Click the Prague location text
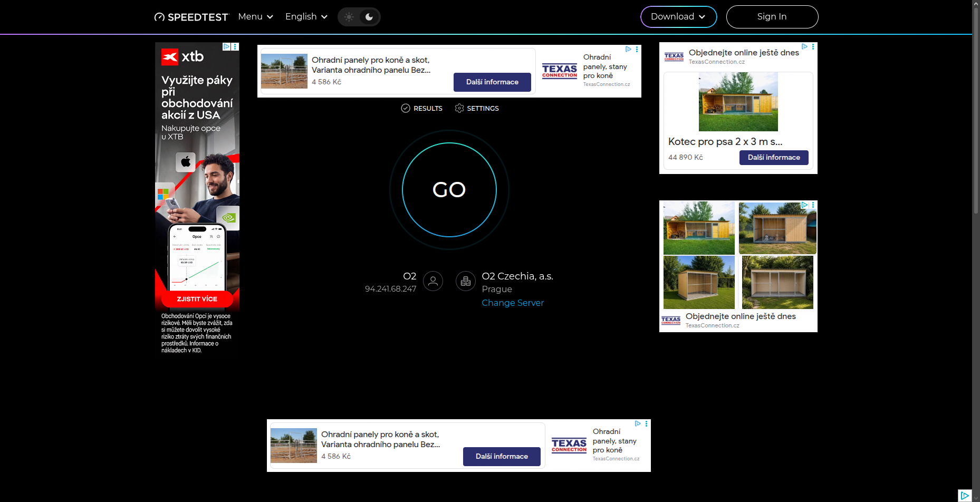The height and width of the screenshot is (502, 980). (497, 289)
